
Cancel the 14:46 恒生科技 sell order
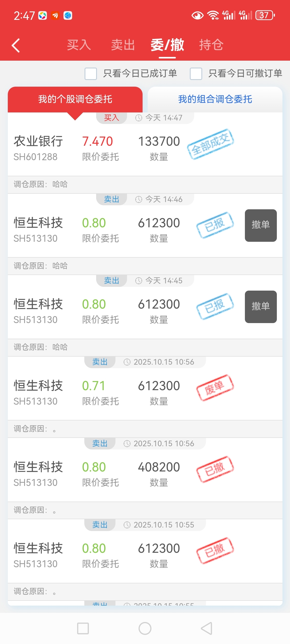coord(260,225)
